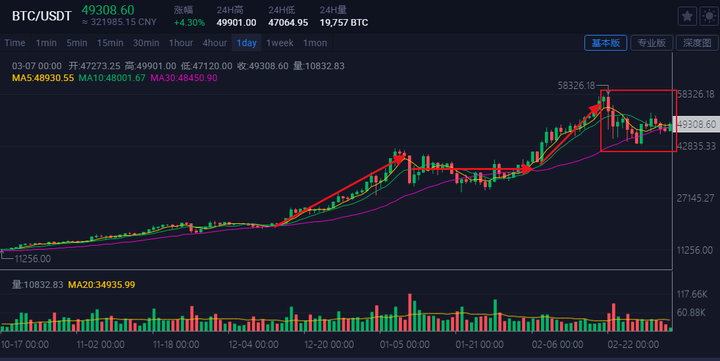Click the 11-18 00:00 date label

(x=176, y=344)
